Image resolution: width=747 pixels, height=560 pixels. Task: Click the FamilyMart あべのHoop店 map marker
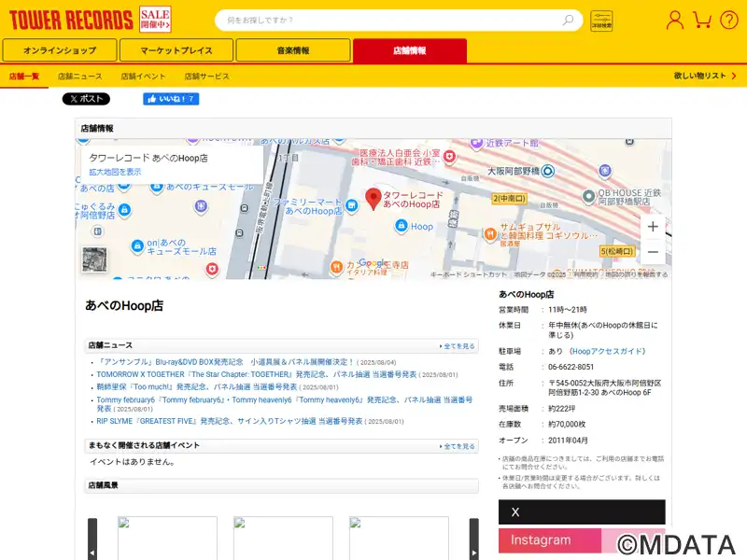[352, 205]
